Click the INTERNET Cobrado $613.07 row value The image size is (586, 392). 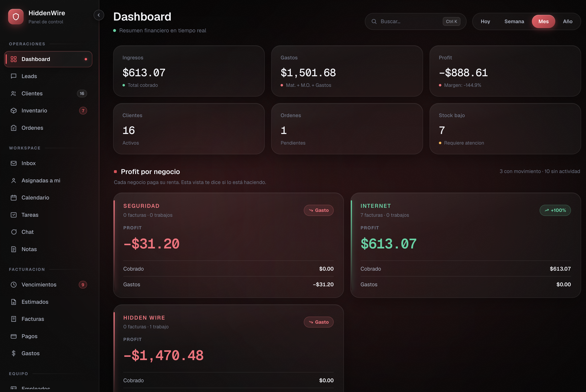pyautogui.click(x=560, y=269)
